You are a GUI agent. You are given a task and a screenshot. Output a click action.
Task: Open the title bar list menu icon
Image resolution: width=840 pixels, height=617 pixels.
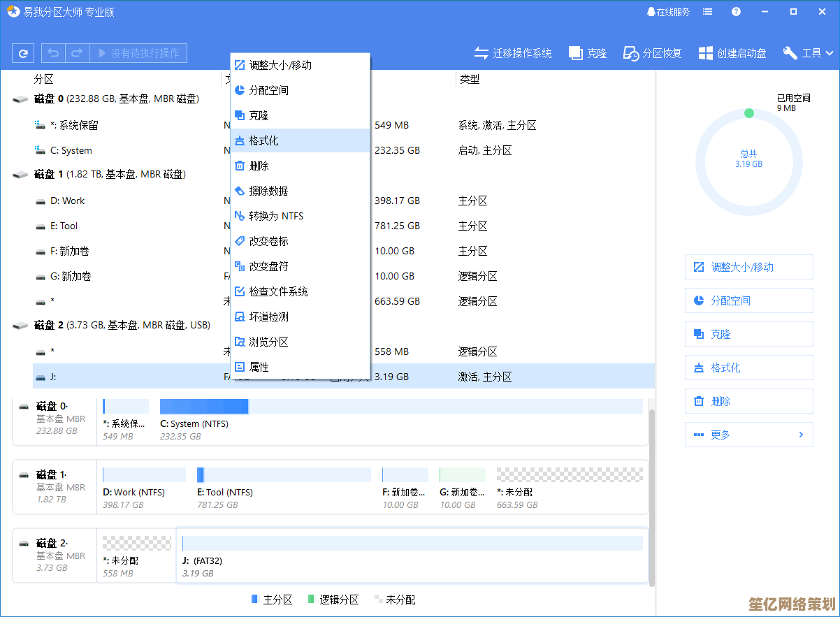708,12
